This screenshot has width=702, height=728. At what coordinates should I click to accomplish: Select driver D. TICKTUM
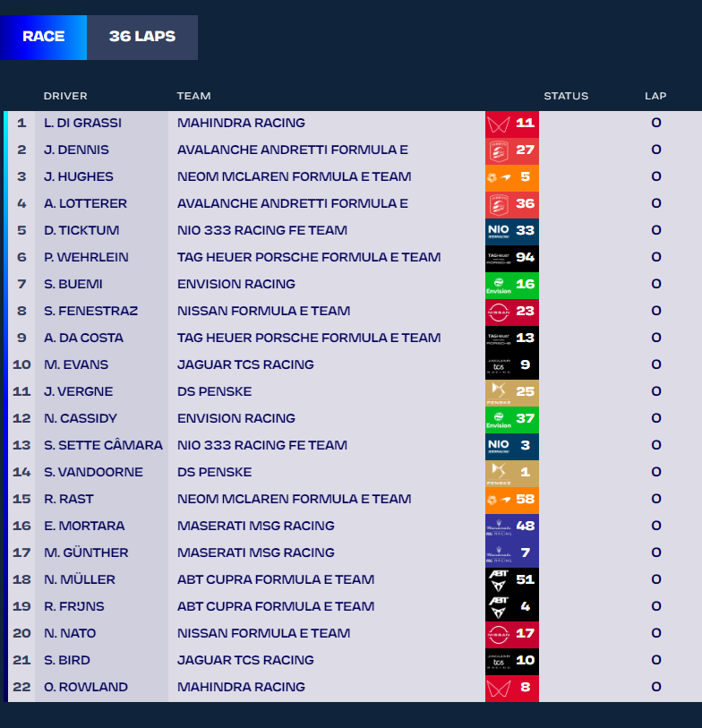click(81, 231)
